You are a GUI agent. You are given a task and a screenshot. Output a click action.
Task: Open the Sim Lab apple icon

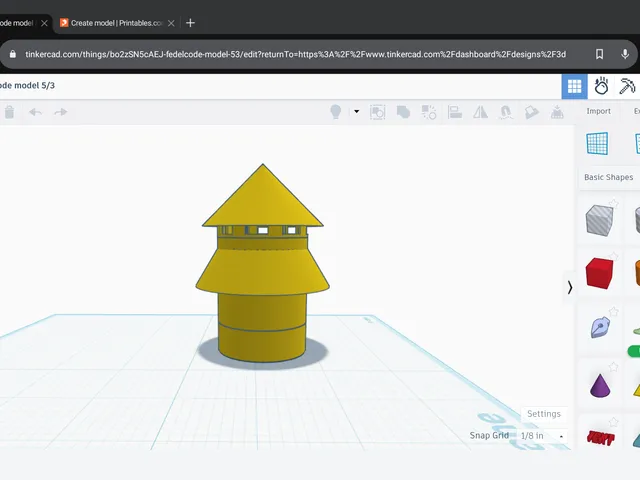point(601,86)
